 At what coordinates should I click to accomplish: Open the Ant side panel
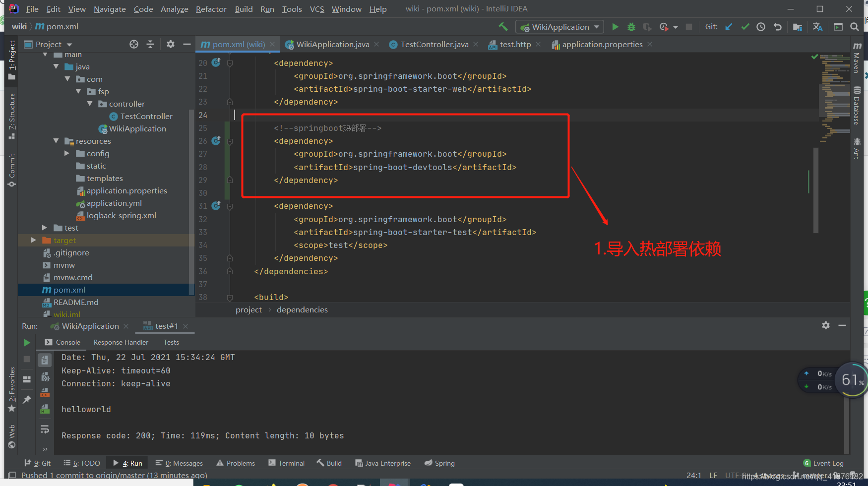[857, 149]
